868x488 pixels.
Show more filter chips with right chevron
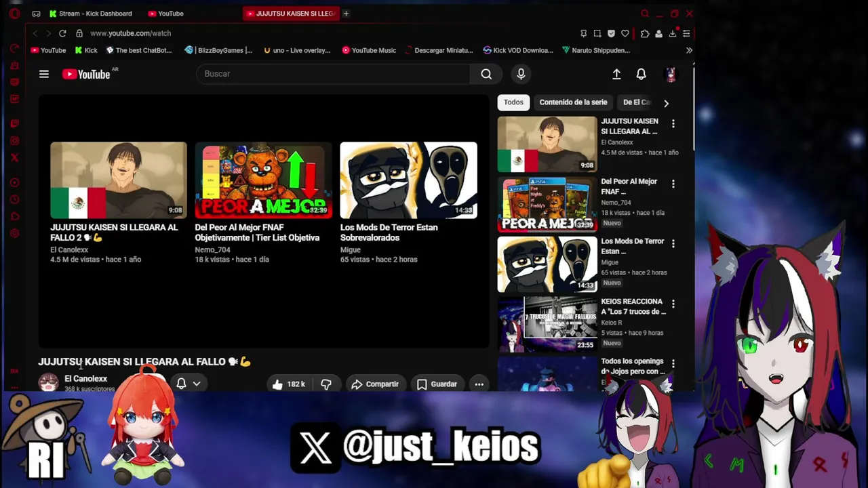point(666,103)
